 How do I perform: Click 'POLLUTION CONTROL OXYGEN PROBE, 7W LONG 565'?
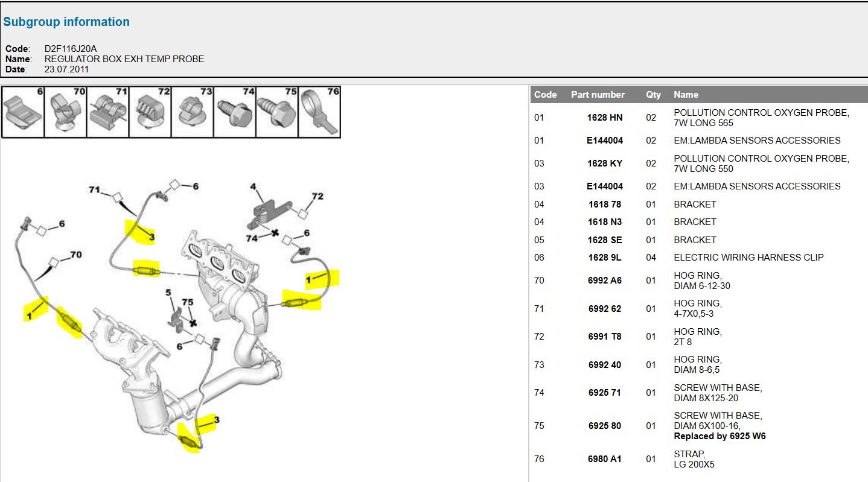tap(761, 118)
